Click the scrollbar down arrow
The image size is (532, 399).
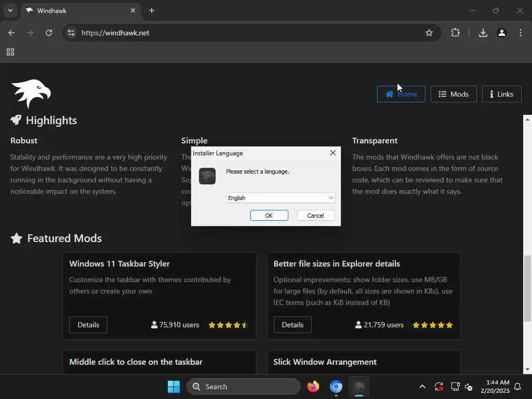coord(527,369)
